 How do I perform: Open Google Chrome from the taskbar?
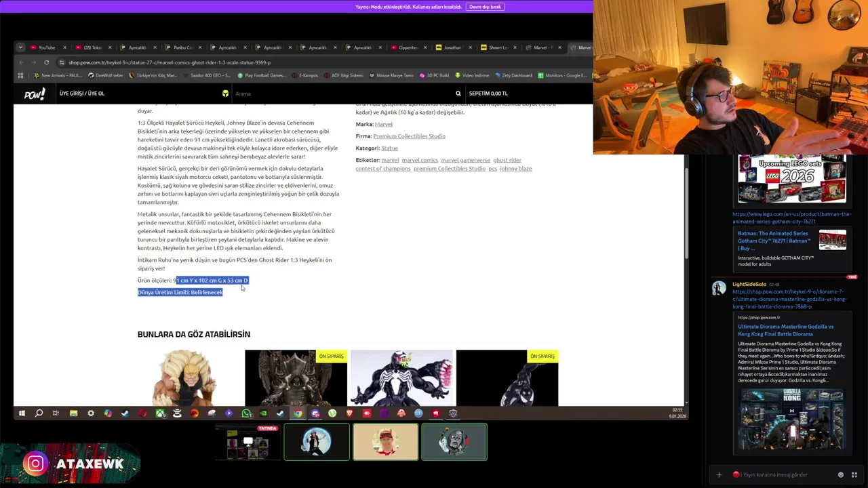298,413
